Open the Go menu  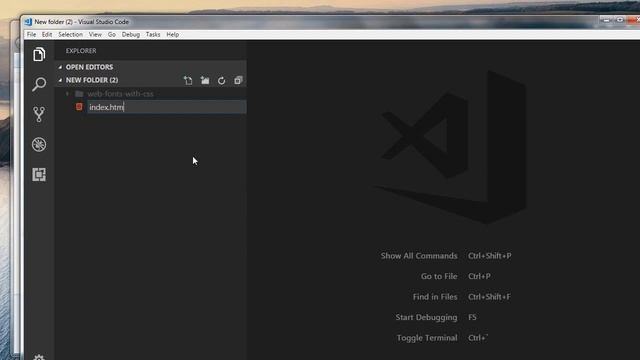111,35
